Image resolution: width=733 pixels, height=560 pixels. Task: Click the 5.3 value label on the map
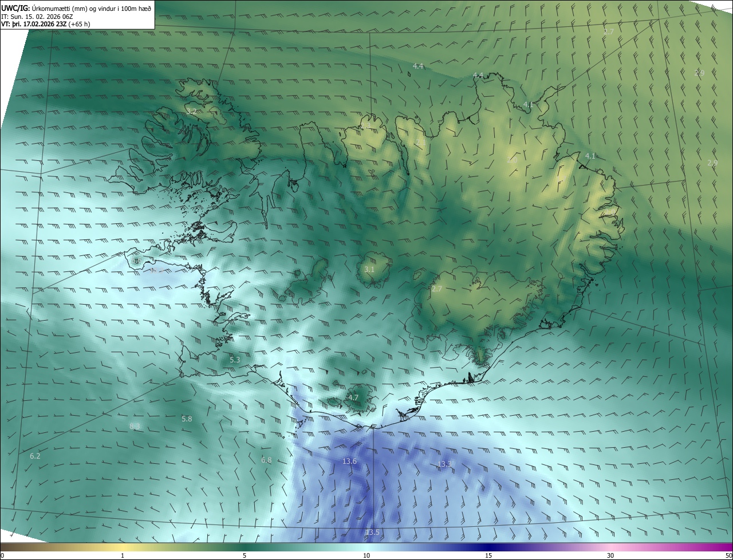tap(235, 360)
